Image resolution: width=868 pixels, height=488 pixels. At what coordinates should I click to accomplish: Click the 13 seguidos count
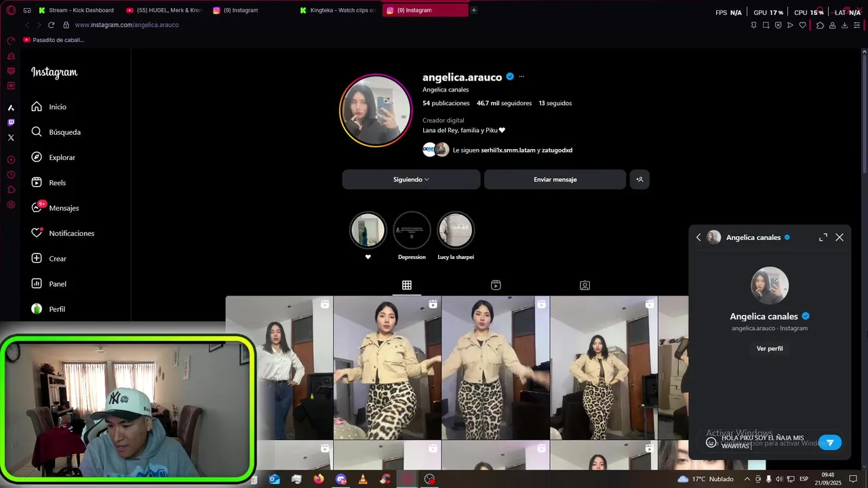tap(555, 103)
